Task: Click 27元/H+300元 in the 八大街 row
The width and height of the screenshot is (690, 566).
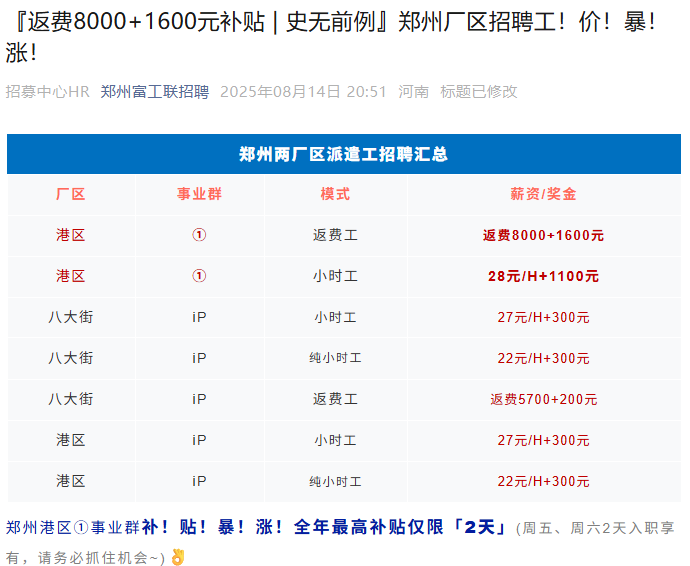Action: pyautogui.click(x=543, y=318)
